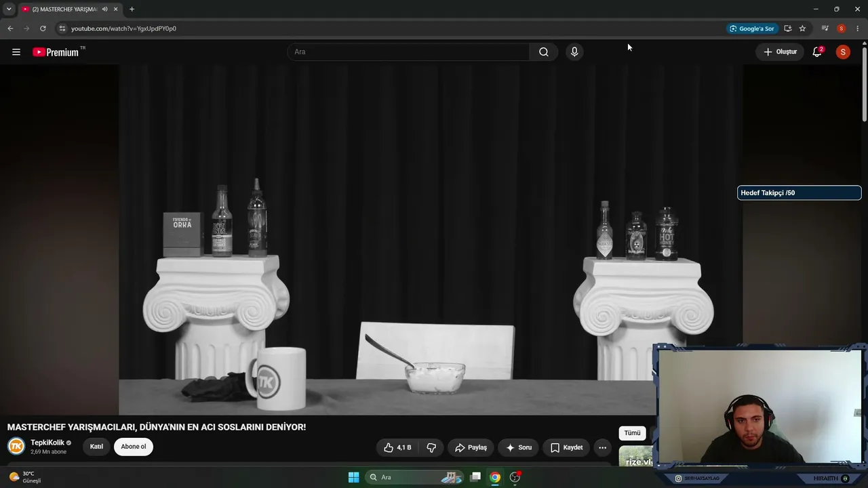868x488 pixels.
Task: Open TepkiKolik channel name link
Action: tap(47, 443)
